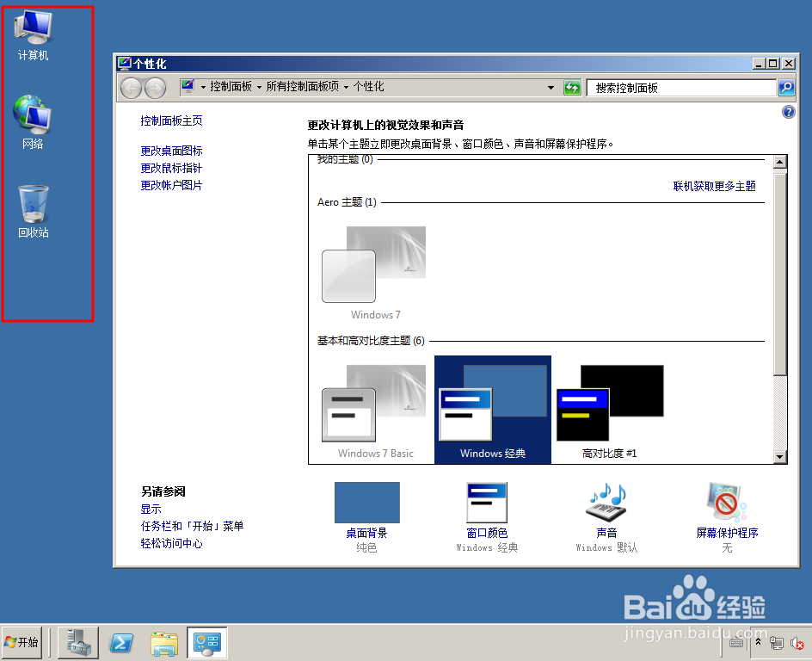Screen dimensions: 812x661
Task: Click the 声音 label link
Action: [606, 533]
